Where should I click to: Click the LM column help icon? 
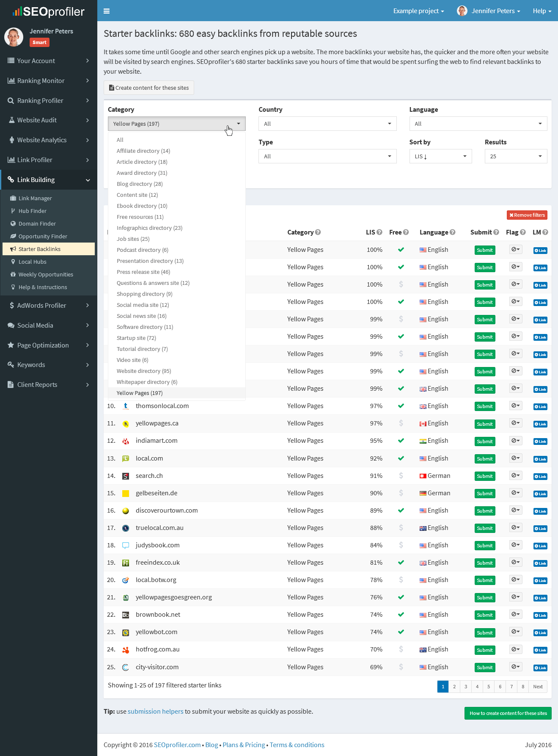click(545, 232)
